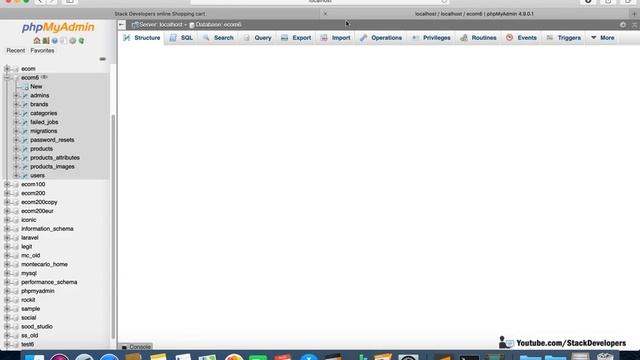Click Database: ecom6 breadcrumb link

(218, 25)
